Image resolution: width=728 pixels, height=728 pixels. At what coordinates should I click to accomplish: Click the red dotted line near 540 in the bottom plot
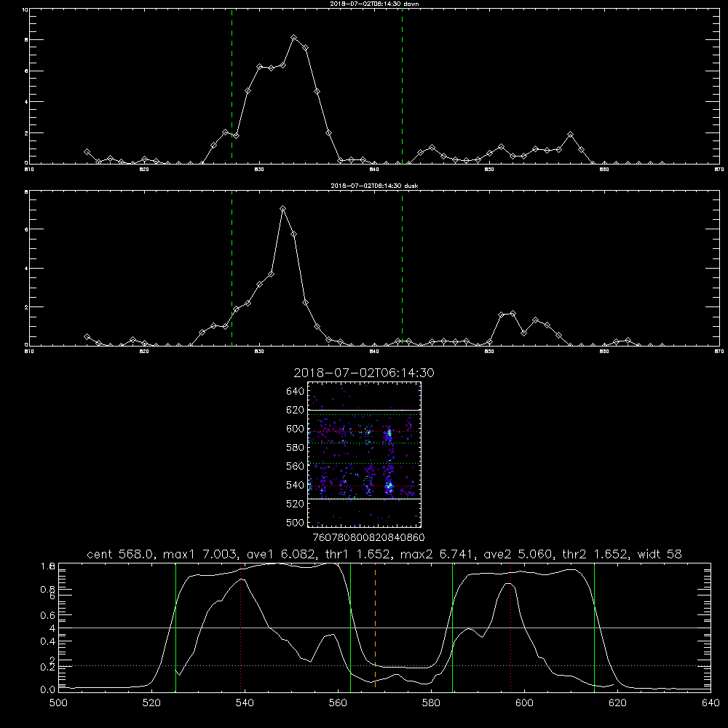tap(240, 628)
